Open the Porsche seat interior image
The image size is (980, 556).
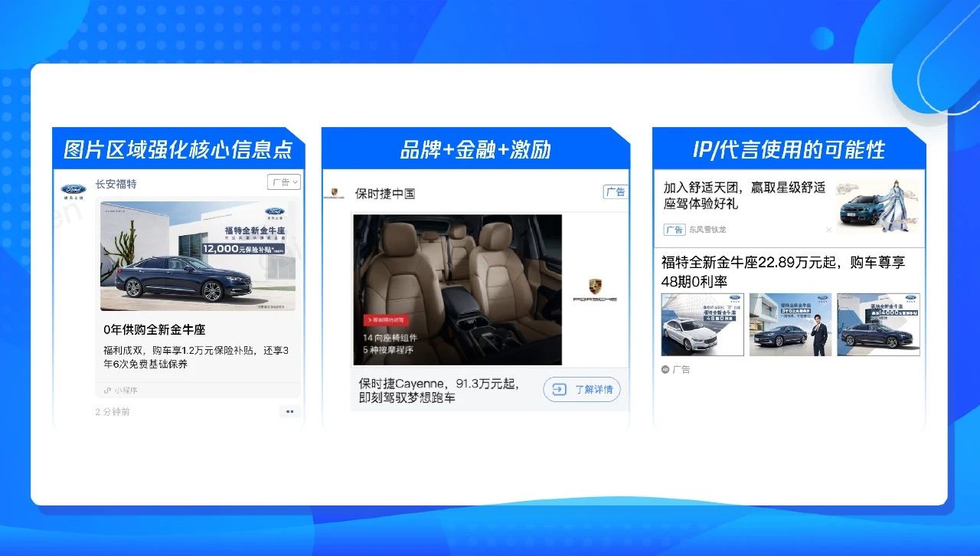click(x=457, y=289)
